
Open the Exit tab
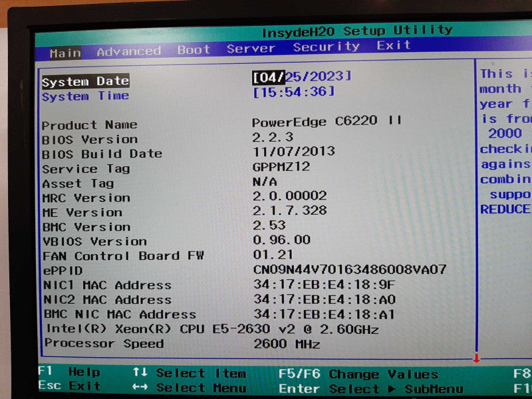394,45
